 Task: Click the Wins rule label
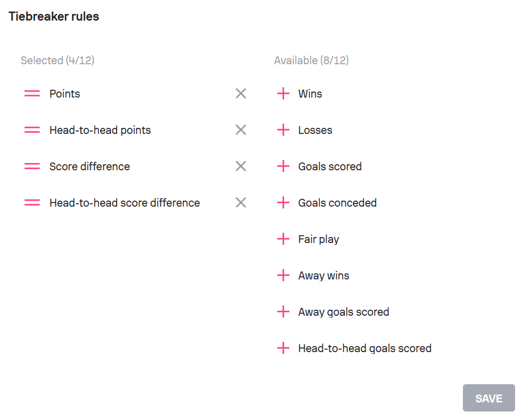[x=310, y=93]
